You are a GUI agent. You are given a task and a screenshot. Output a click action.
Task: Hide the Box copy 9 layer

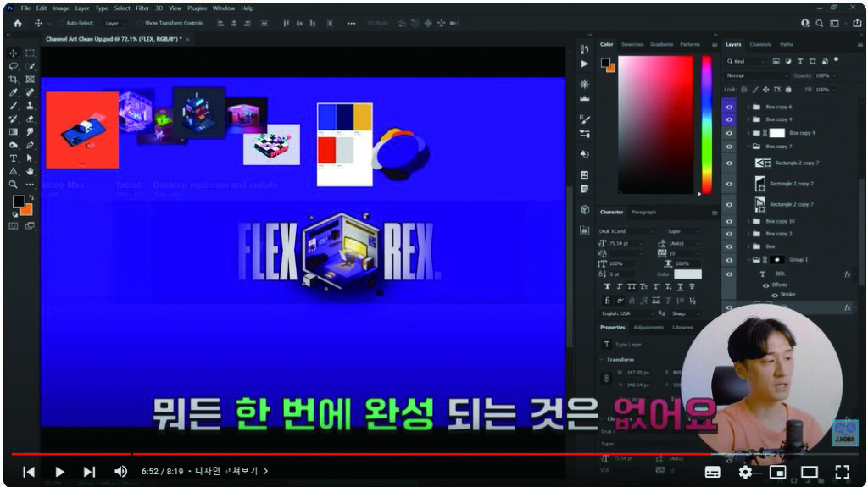(x=729, y=133)
